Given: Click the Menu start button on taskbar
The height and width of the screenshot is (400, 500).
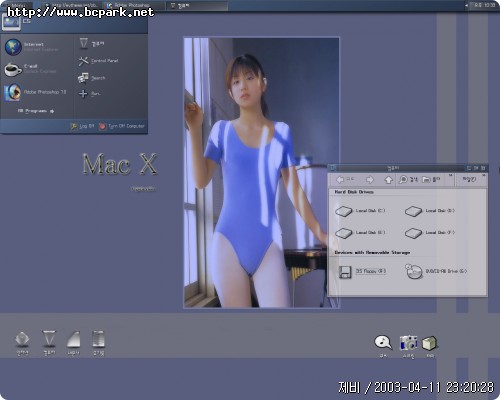Looking at the screenshot, I should [x=17, y=5].
